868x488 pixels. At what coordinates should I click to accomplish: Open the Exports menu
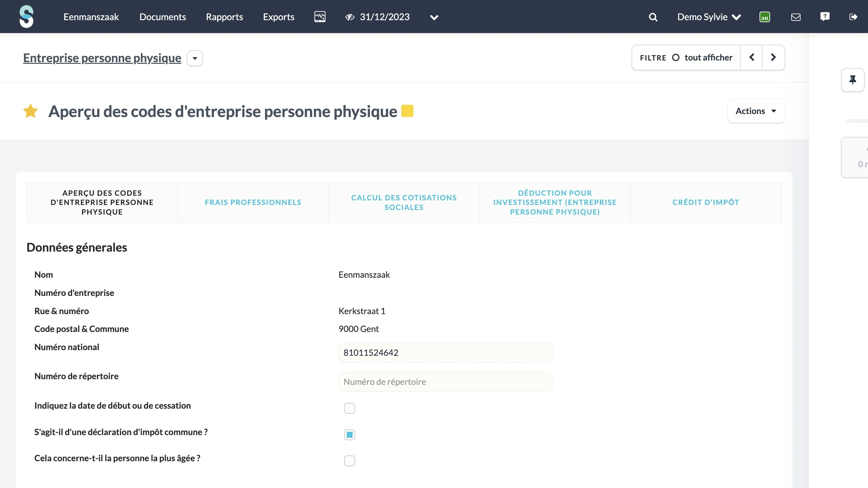(x=279, y=17)
